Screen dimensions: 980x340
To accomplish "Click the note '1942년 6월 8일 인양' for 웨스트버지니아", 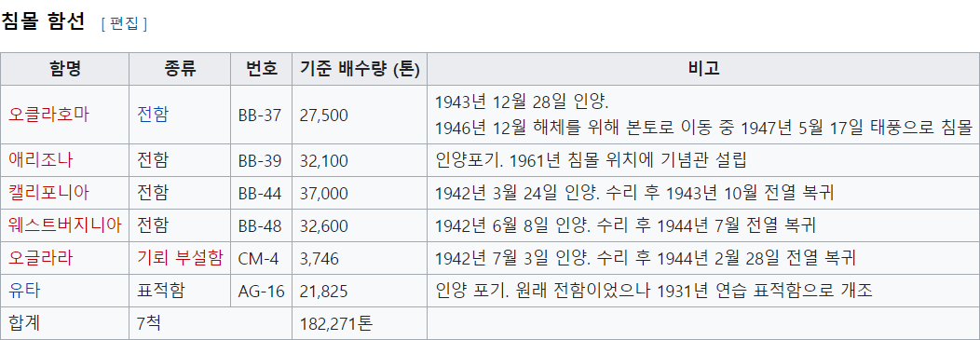I will [x=626, y=225].
